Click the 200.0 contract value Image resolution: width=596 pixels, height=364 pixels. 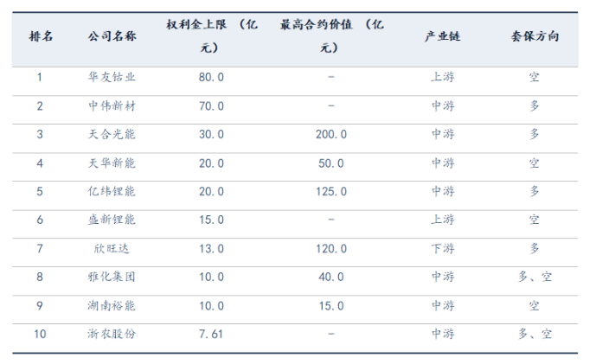[x=331, y=134]
